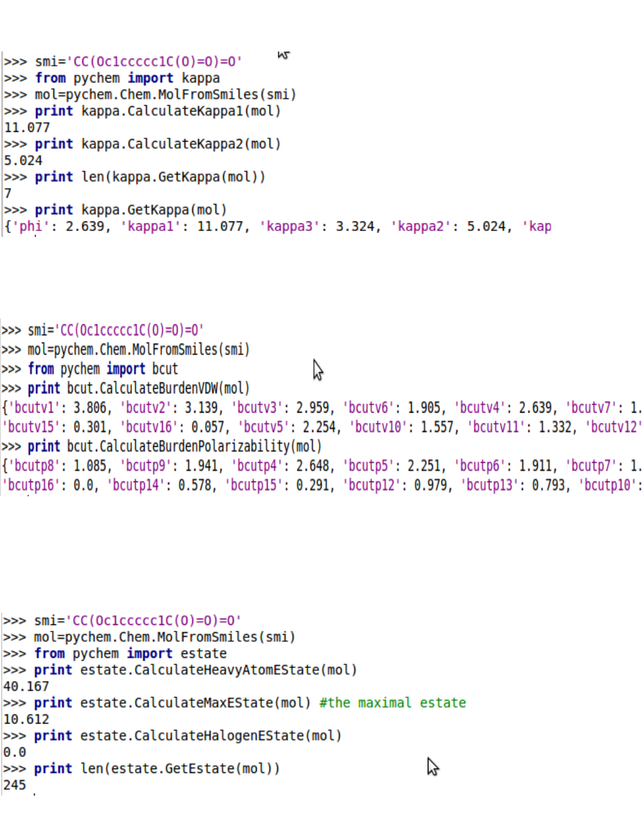Select the 'print len(kappa.GetKappa(mol))' line

tap(150, 176)
